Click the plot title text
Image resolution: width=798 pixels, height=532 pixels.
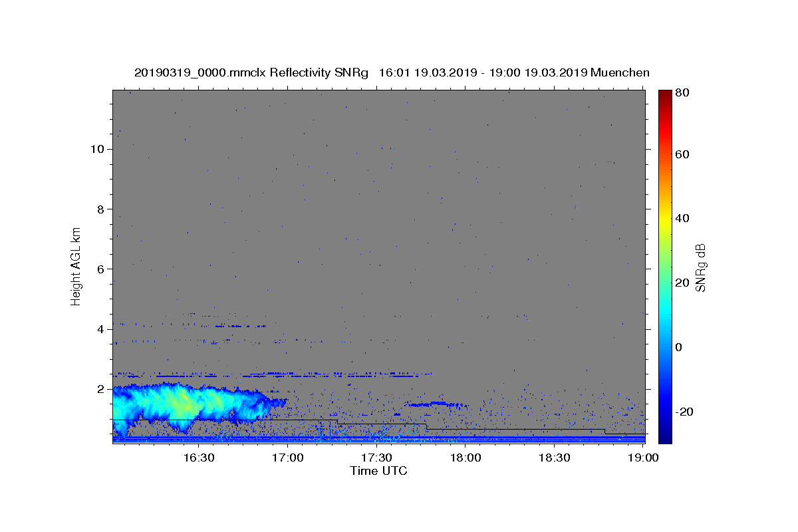point(392,72)
